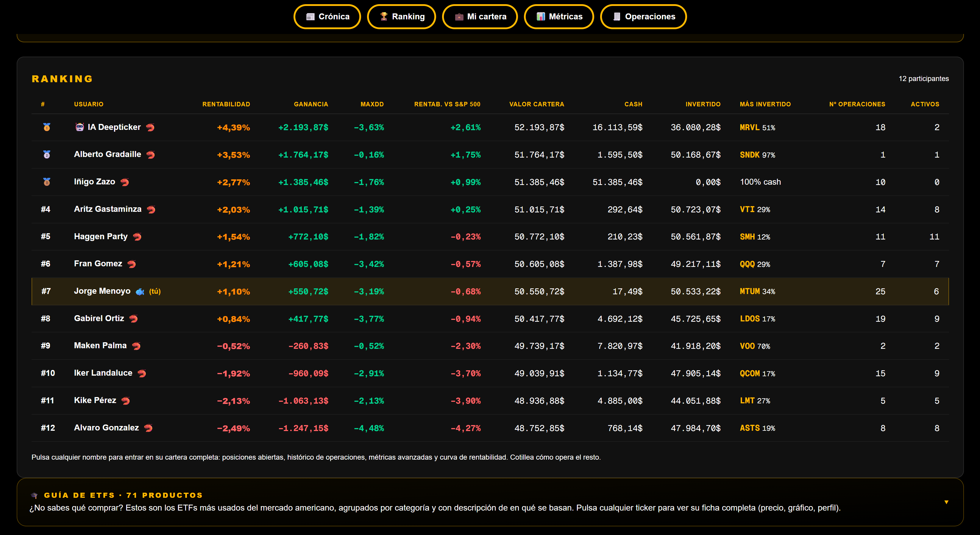980x535 pixels.
Task: Click the Valor Cartera column header
Action: tap(536, 104)
